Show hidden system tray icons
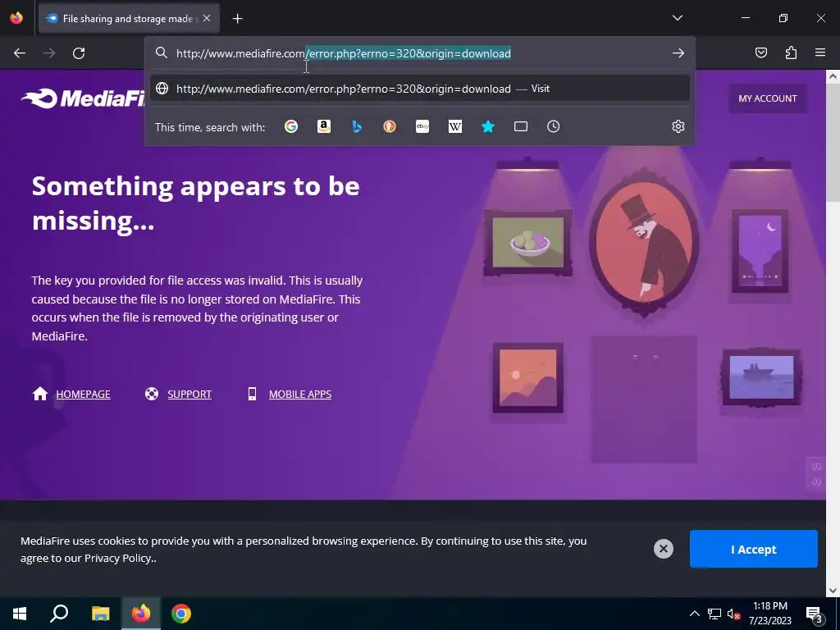The height and width of the screenshot is (630, 840). [x=694, y=614]
